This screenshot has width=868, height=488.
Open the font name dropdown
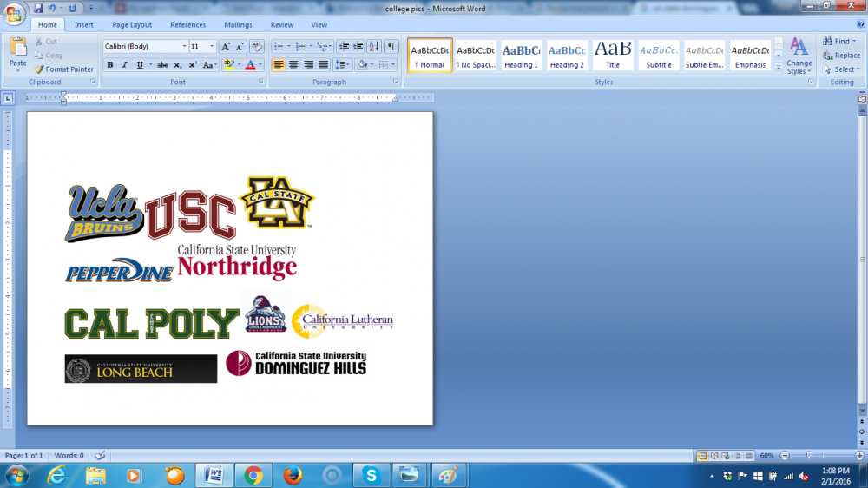pos(184,47)
